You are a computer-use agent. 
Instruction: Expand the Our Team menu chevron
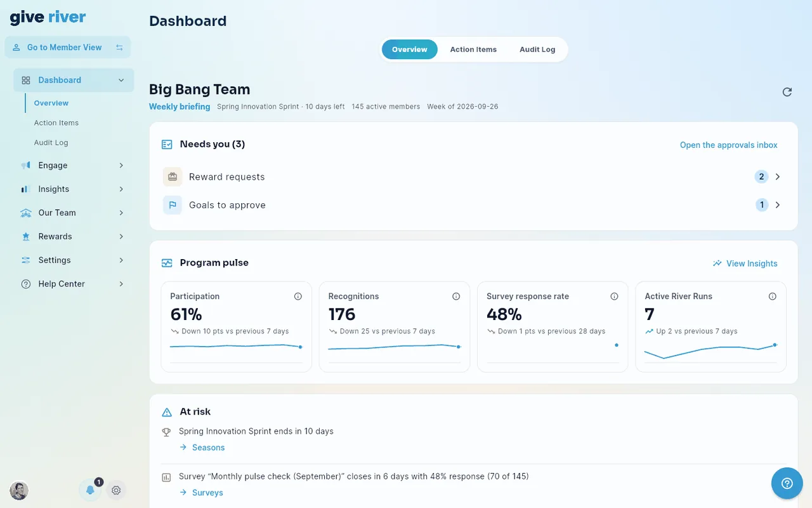tap(121, 213)
